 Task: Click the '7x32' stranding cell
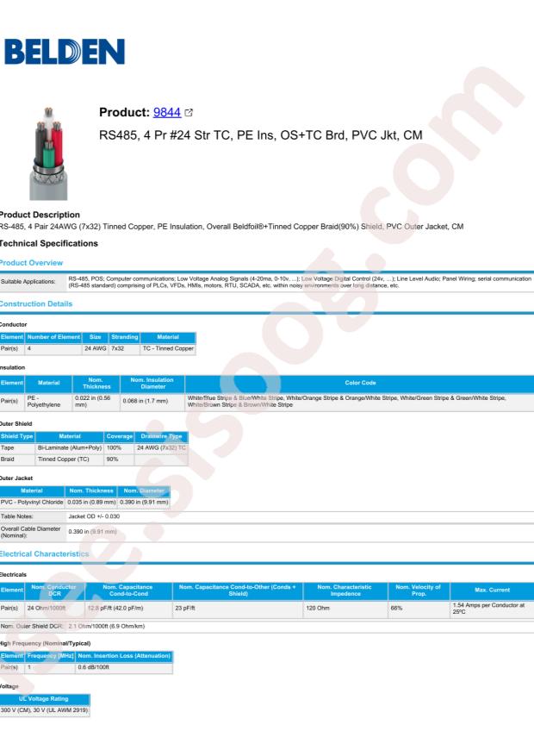click(x=124, y=348)
